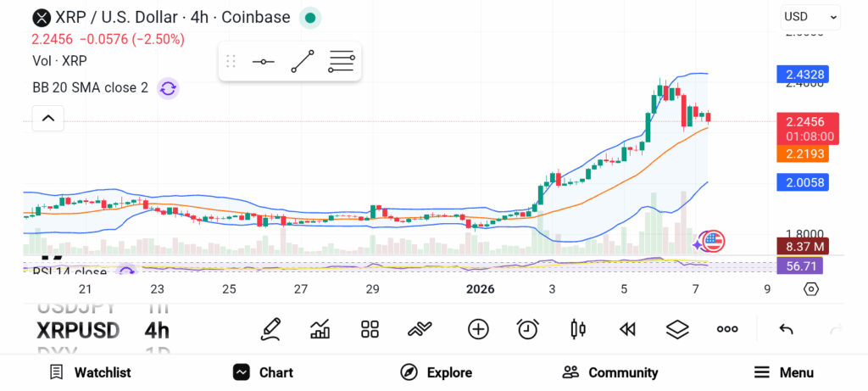Open the USD currency dropdown

pyautogui.click(x=810, y=16)
